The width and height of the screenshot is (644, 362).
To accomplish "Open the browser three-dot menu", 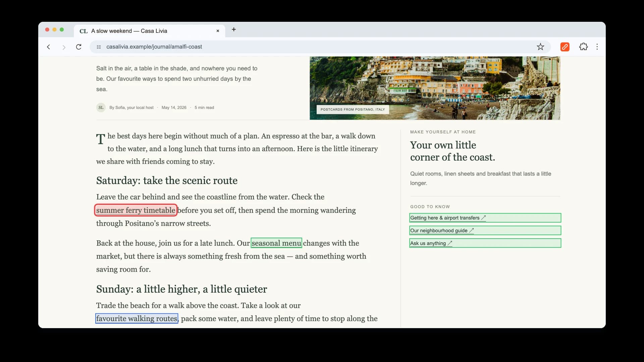I will point(597,47).
